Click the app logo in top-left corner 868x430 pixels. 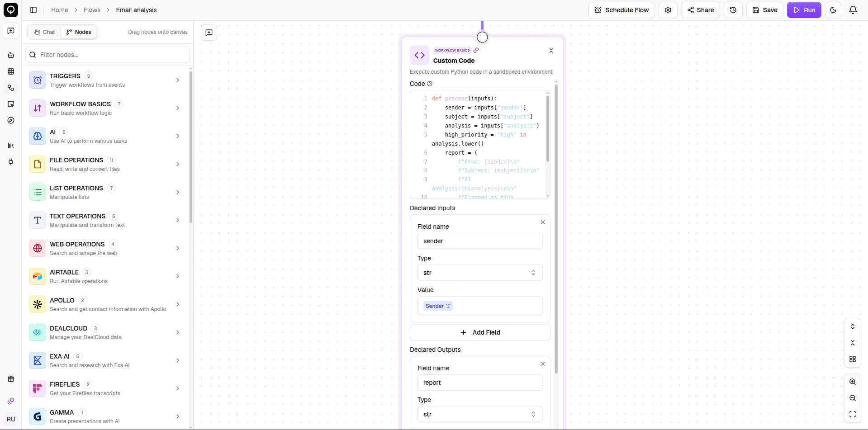(x=11, y=10)
